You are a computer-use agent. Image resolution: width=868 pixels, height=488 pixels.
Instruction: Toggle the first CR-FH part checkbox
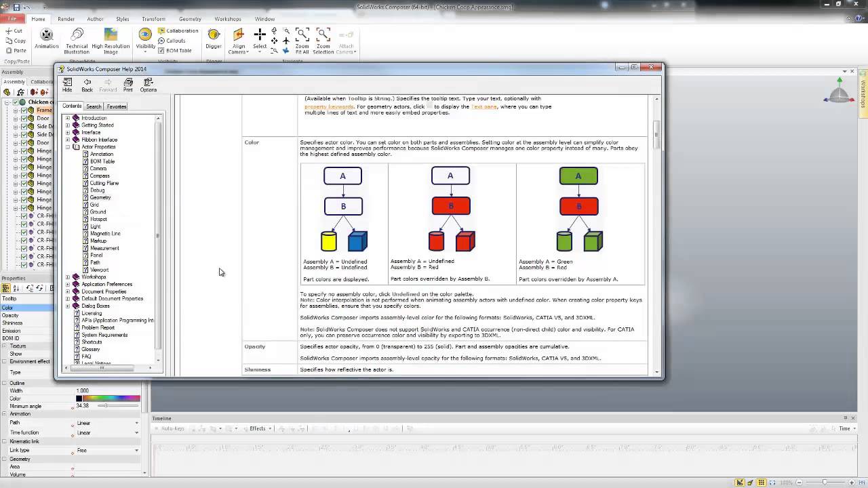[24, 216]
